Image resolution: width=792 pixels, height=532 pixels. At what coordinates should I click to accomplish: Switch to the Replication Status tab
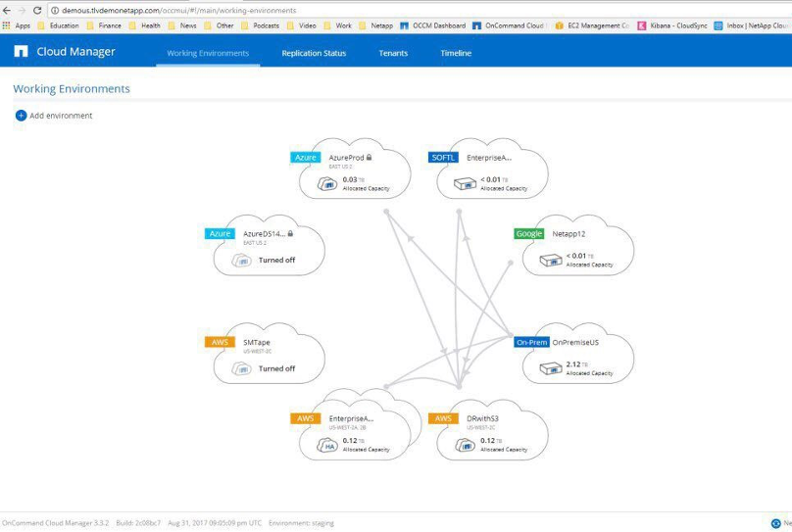[x=314, y=53]
